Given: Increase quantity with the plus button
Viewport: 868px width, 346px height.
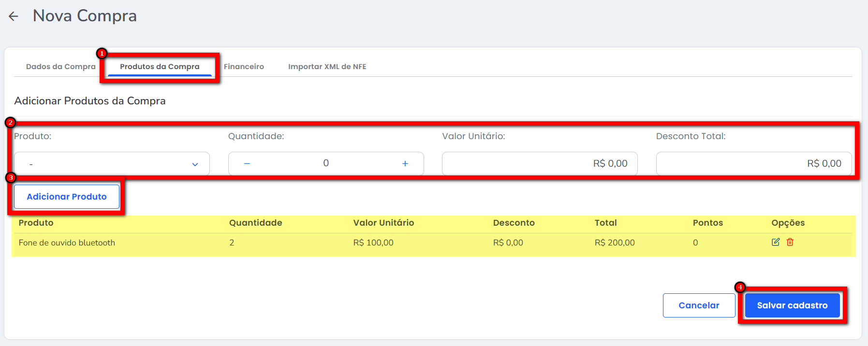Looking at the screenshot, I should coord(405,164).
